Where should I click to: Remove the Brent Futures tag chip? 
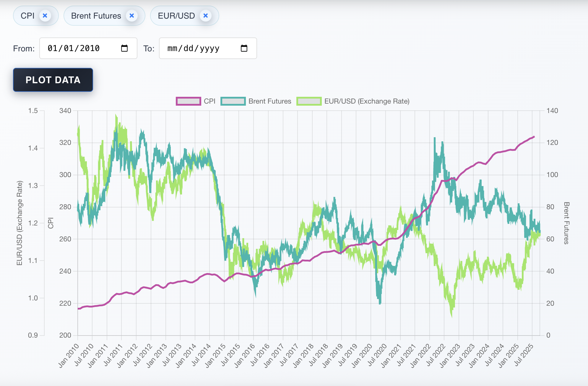[x=132, y=16]
